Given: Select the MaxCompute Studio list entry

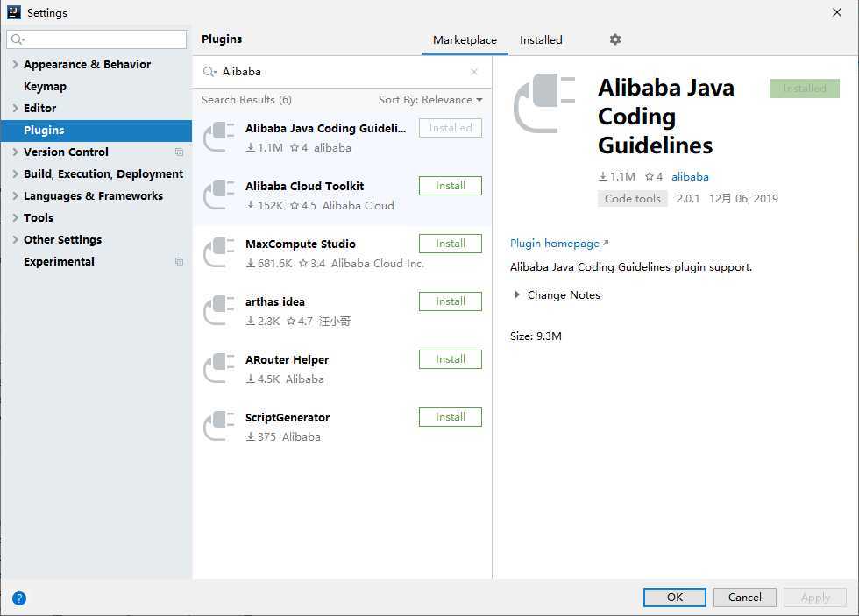Looking at the screenshot, I should pyautogui.click(x=343, y=253).
